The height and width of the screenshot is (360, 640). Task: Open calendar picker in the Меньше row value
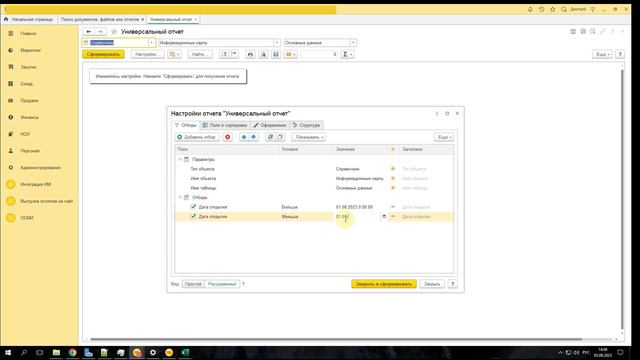tap(384, 217)
